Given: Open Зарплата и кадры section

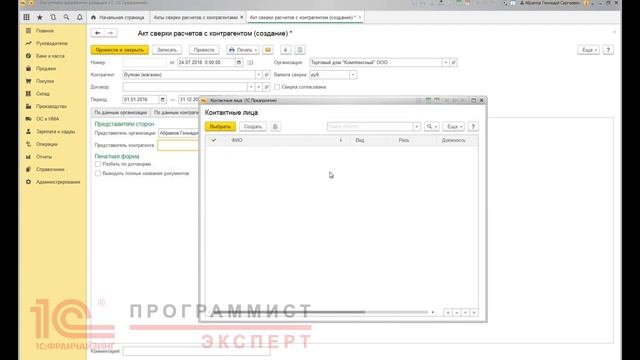Looking at the screenshot, I should 56,131.
